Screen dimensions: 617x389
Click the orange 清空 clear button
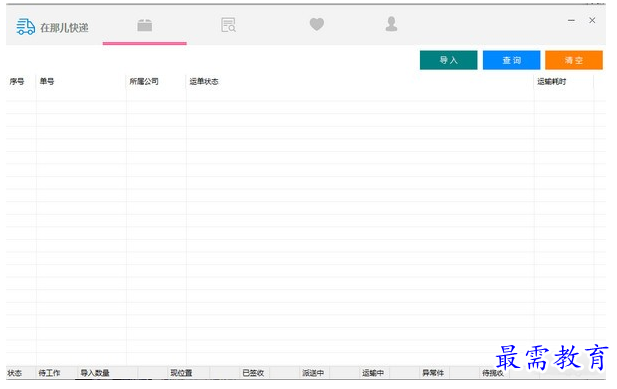[x=574, y=60]
